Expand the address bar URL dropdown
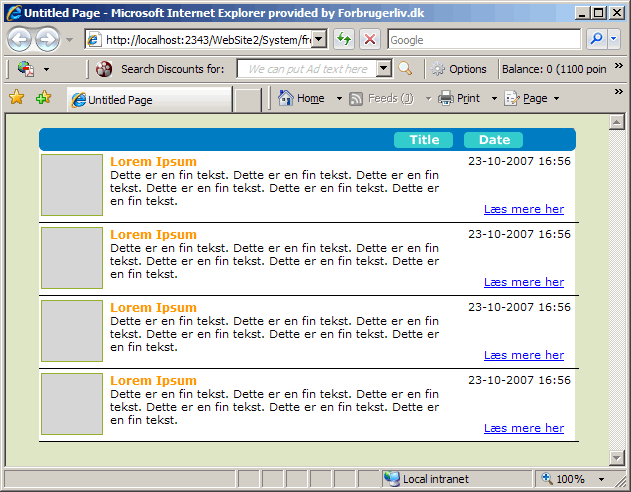The height and width of the screenshot is (492, 631). [x=319, y=40]
